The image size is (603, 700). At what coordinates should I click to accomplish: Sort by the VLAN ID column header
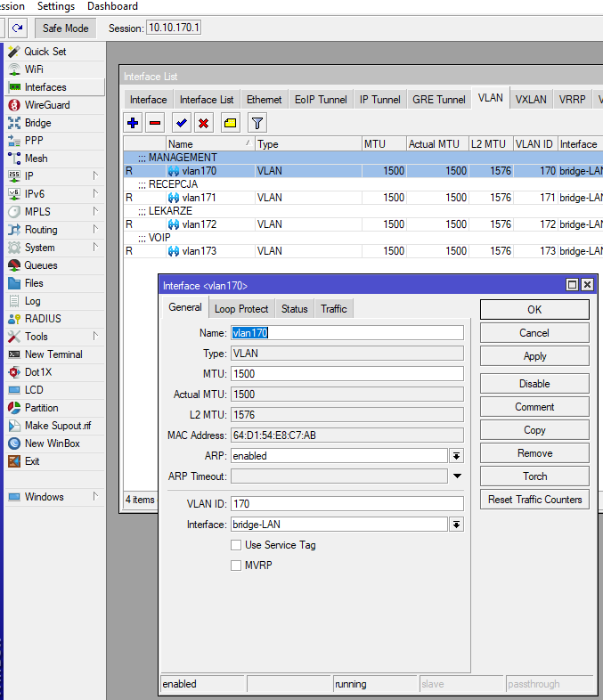pos(534,143)
